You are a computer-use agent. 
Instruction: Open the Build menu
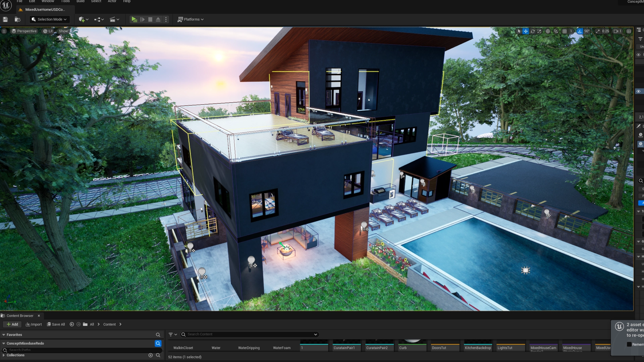click(80, 1)
